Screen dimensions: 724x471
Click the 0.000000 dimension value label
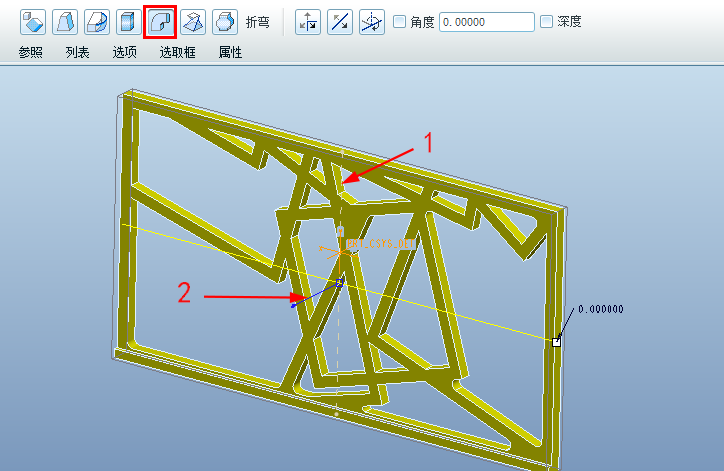point(600,308)
